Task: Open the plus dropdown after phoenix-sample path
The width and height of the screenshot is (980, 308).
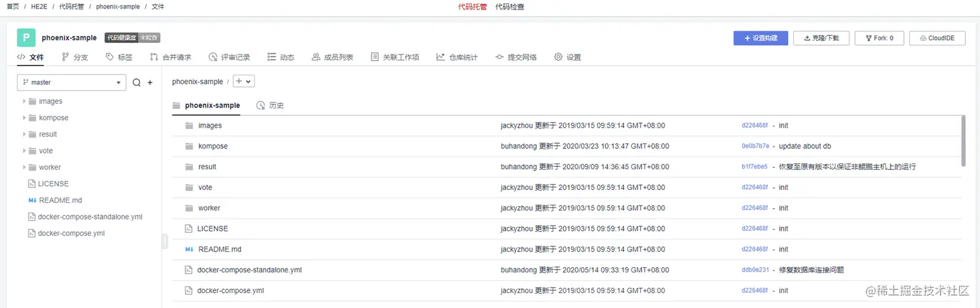Action: 244,81
